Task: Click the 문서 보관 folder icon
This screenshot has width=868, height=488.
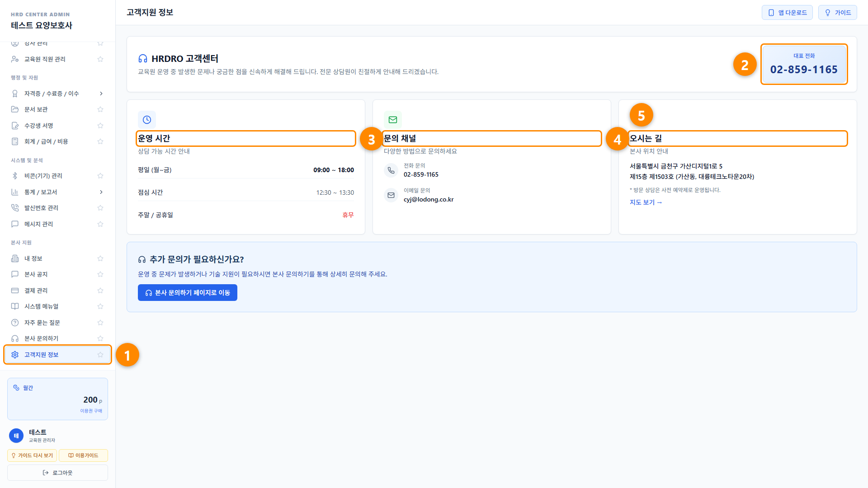Action: click(x=15, y=109)
